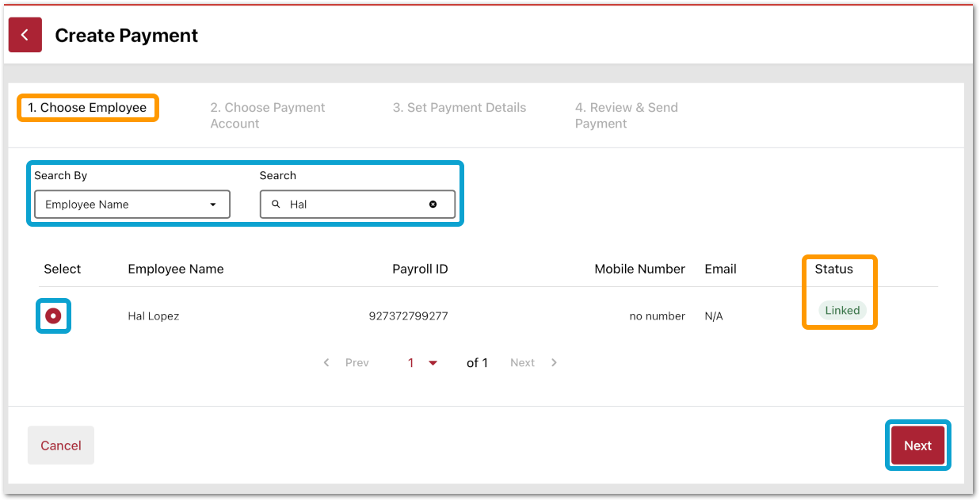Click the Next button
Screen dimensions: 980x501
pos(917,446)
